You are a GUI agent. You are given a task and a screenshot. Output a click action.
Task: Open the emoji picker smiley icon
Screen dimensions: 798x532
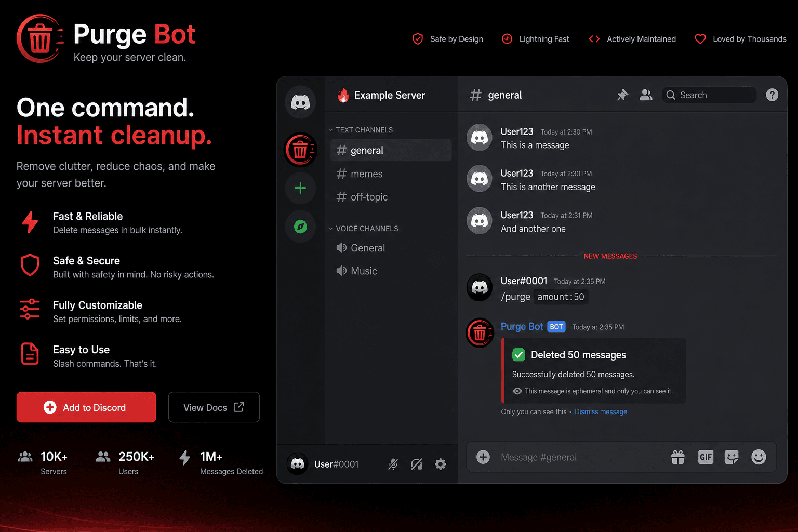(x=759, y=457)
